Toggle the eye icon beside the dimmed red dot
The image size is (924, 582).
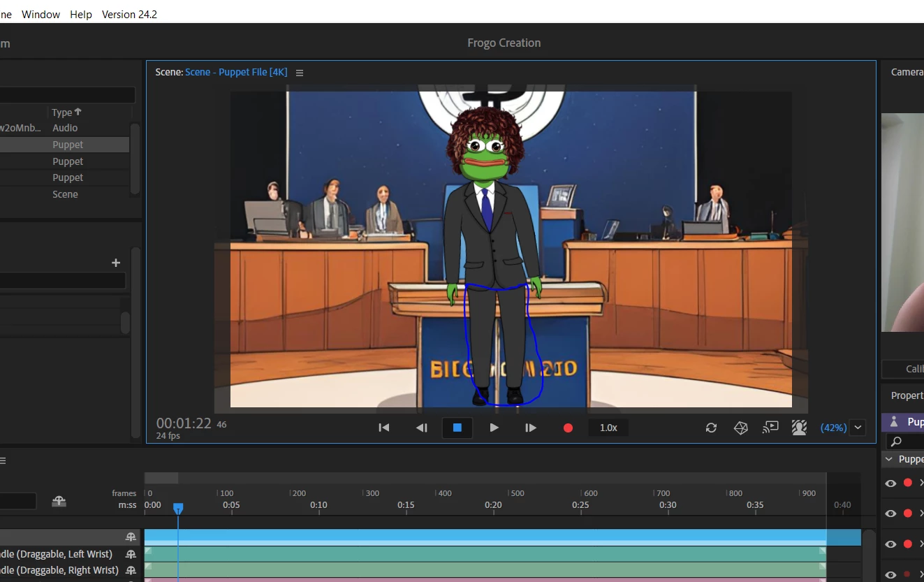[x=890, y=574]
